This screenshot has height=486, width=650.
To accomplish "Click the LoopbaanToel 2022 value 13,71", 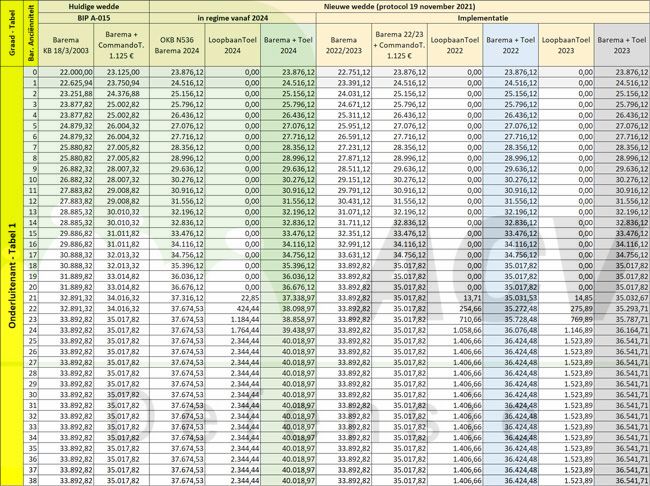I will coord(455,298).
